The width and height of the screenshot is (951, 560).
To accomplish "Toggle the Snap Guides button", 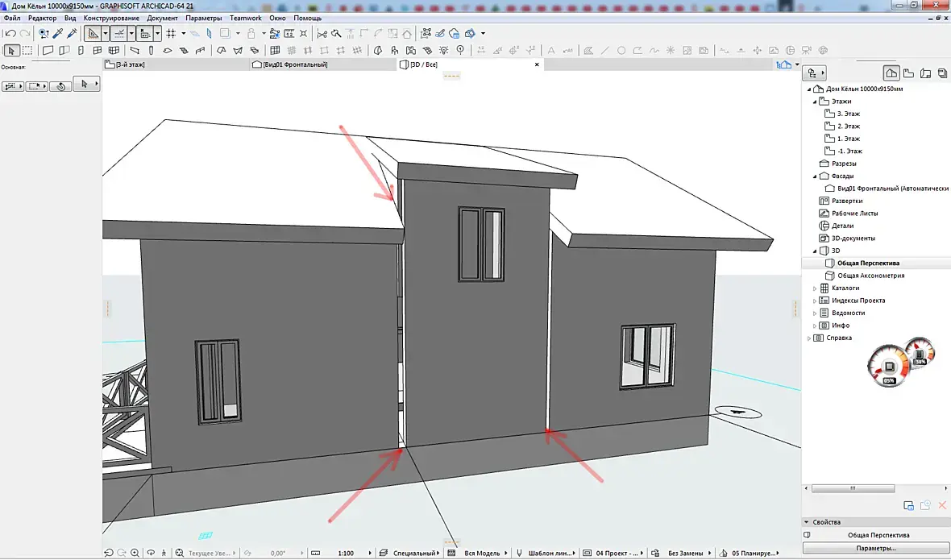I will tap(119, 33).
